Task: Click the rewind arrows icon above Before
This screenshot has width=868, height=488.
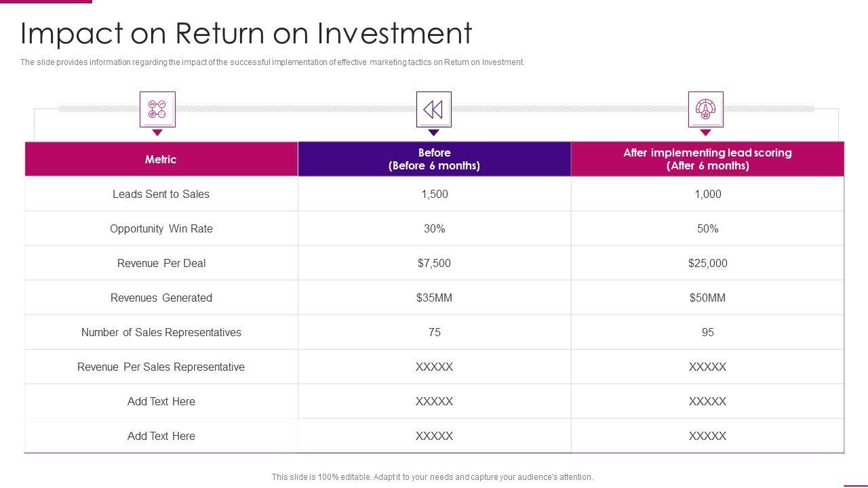Action: [x=433, y=109]
